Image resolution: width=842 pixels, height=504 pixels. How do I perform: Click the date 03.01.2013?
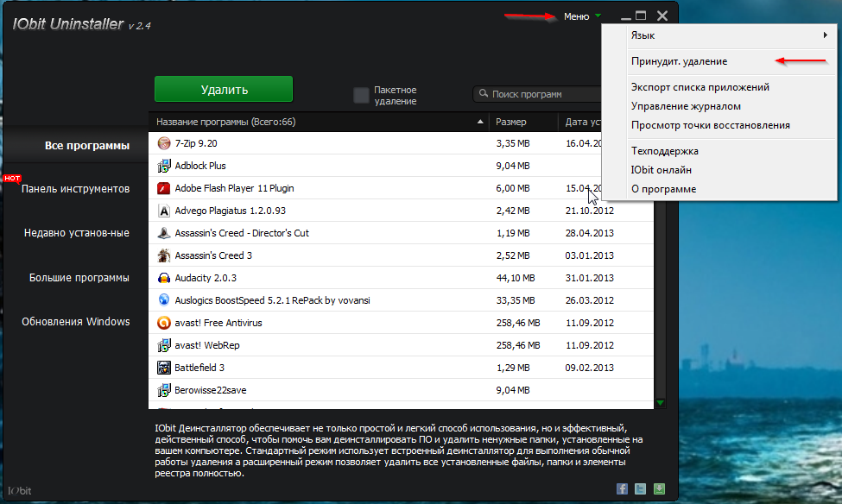coord(589,255)
